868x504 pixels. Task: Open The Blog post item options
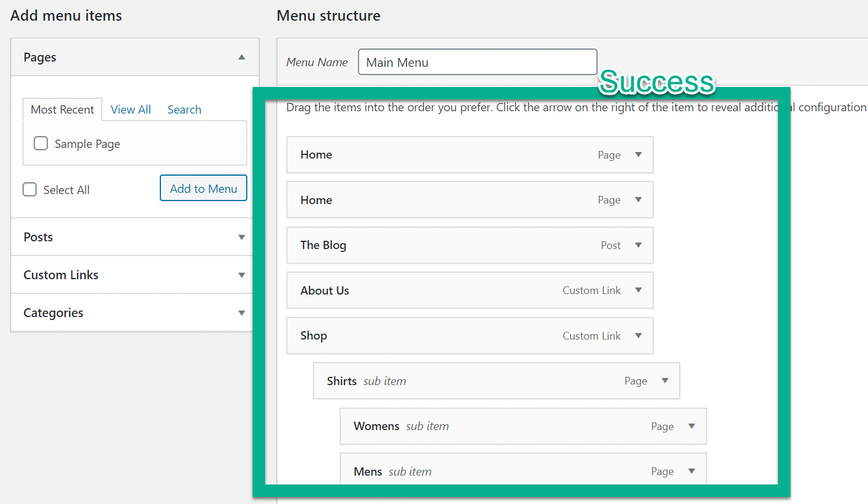[x=638, y=245]
